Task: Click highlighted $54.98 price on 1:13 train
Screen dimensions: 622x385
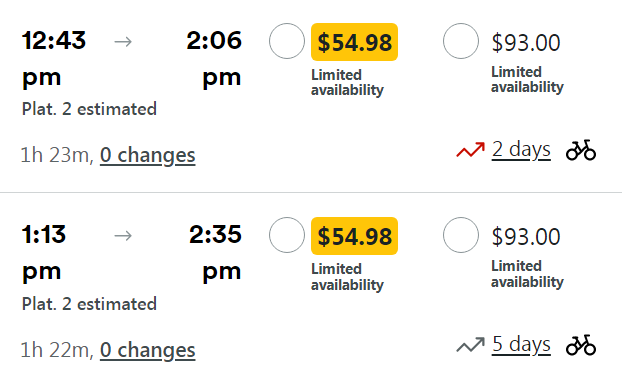Action: click(354, 236)
